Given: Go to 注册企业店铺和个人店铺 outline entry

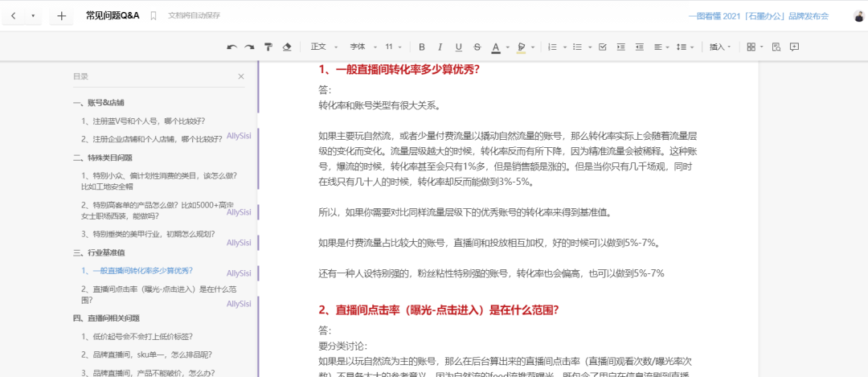Looking at the screenshot, I should [152, 139].
